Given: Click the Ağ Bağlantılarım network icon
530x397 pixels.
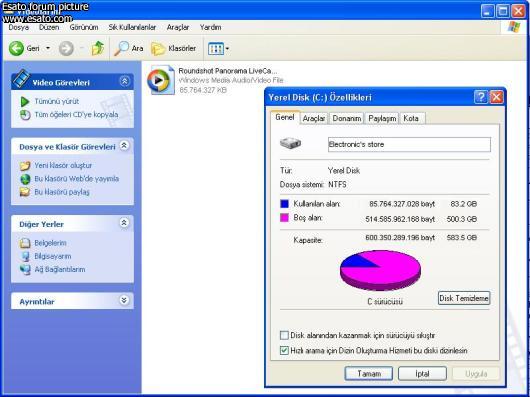Looking at the screenshot, I should 25,270.
